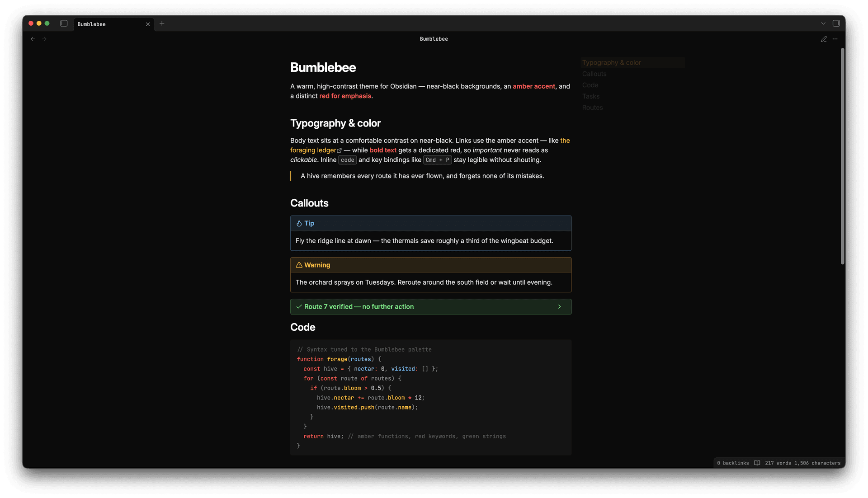Click the Tip callout body text
This screenshot has width=868, height=498.
(424, 240)
